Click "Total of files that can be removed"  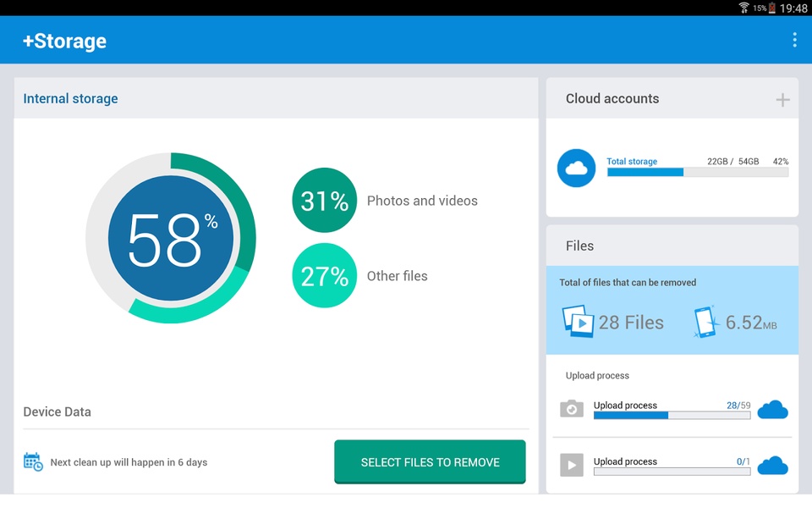pos(628,283)
